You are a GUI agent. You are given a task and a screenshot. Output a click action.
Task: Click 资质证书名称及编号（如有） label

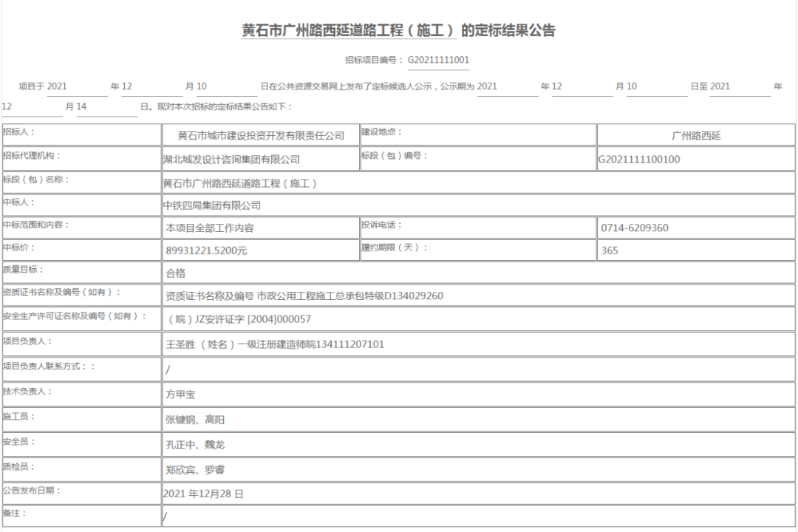[x=61, y=292]
